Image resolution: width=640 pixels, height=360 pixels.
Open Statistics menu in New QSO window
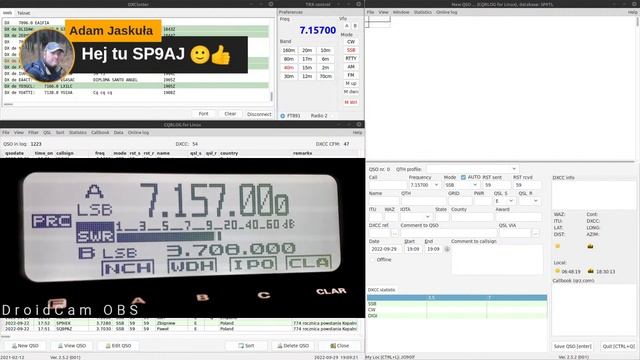(422, 12)
